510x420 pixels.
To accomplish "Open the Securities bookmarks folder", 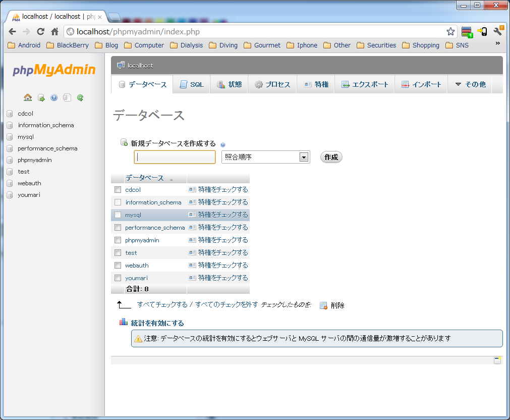I will (x=376, y=45).
